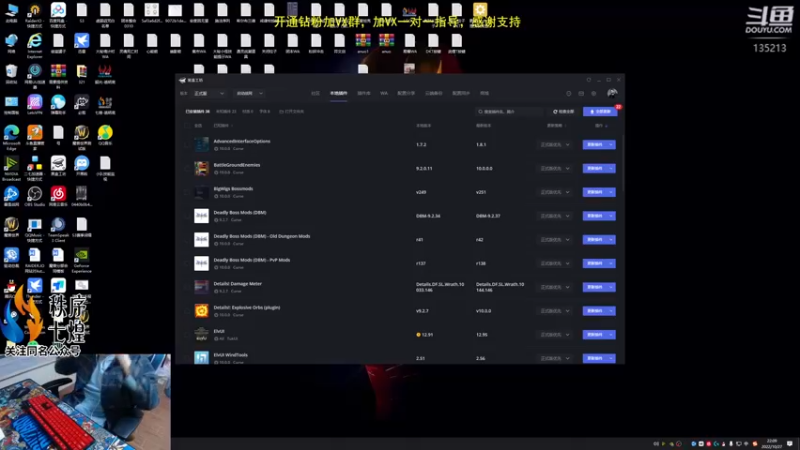Open second dropdown beside the game version selector

coord(249,93)
